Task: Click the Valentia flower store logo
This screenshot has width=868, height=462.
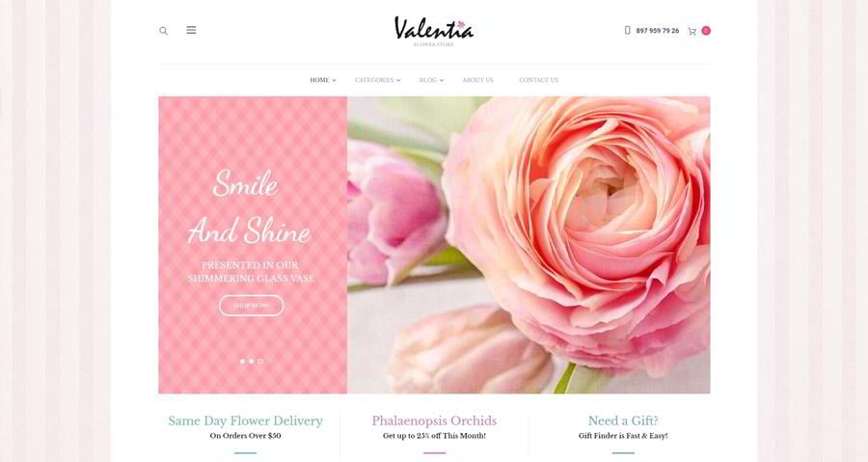Action: tap(434, 32)
